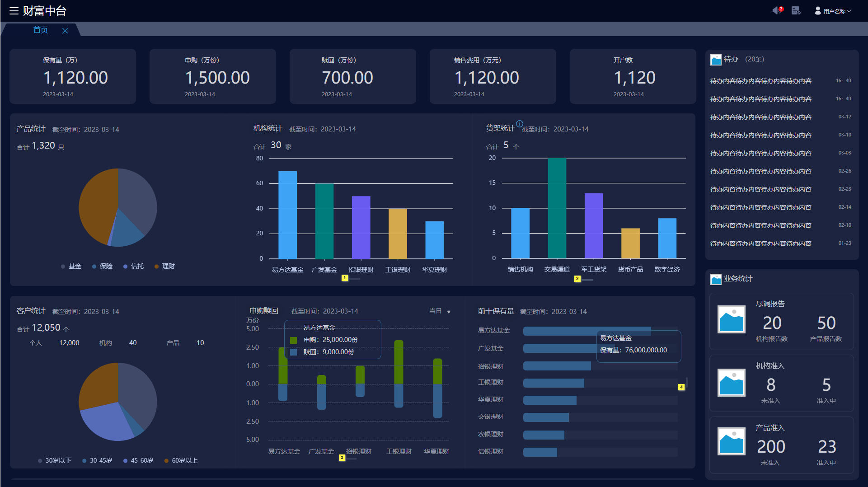The height and width of the screenshot is (487, 868).
Task: Click the 工银理财 green bar in 申购赎回
Action: [399, 362]
